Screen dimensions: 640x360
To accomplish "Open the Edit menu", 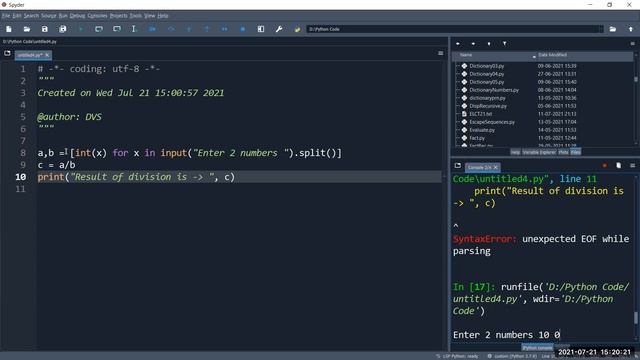I will pos(17,16).
